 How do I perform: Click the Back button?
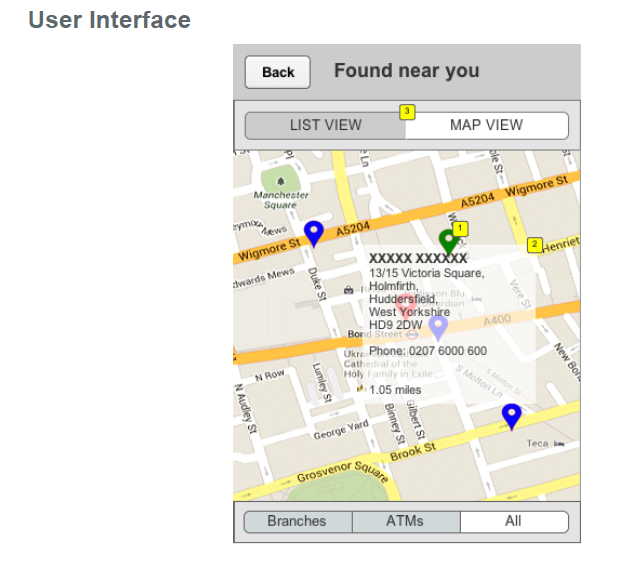[277, 72]
